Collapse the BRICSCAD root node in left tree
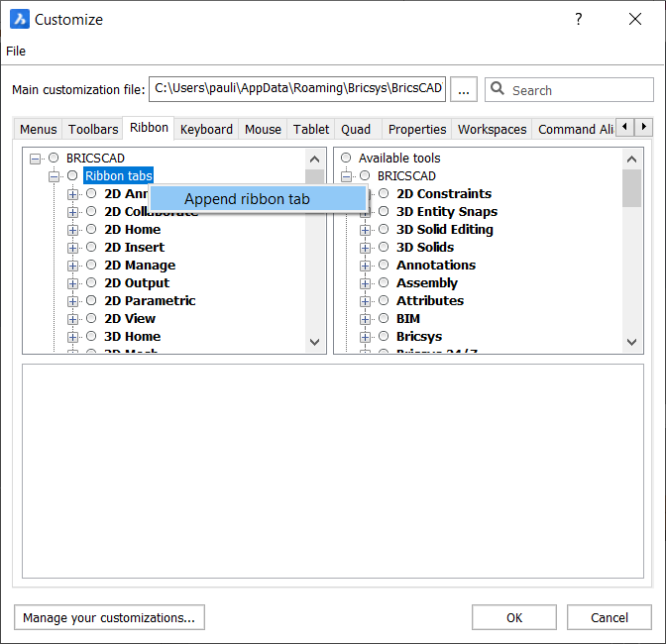 [x=36, y=159]
